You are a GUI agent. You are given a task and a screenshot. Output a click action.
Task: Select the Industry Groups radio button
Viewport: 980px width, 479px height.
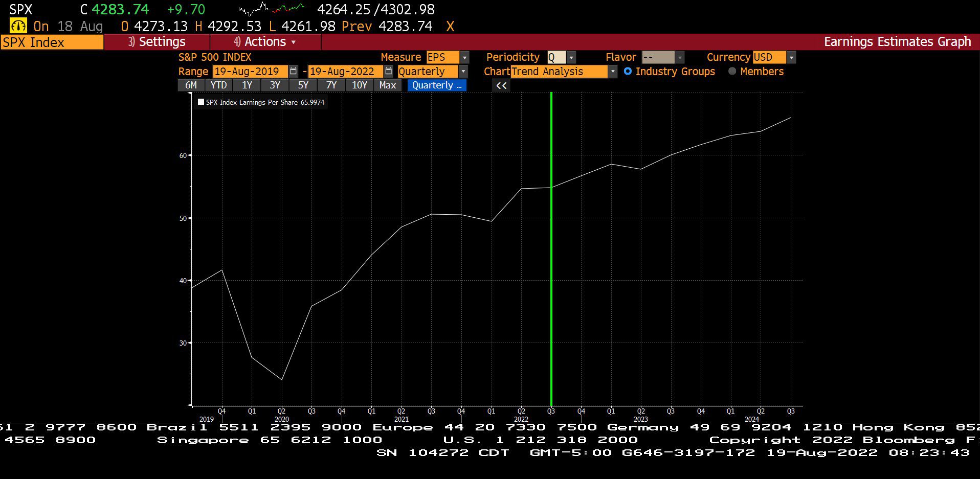coord(628,72)
